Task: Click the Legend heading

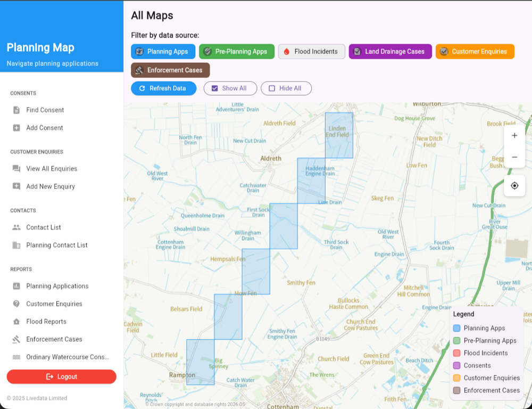Action: pos(463,314)
